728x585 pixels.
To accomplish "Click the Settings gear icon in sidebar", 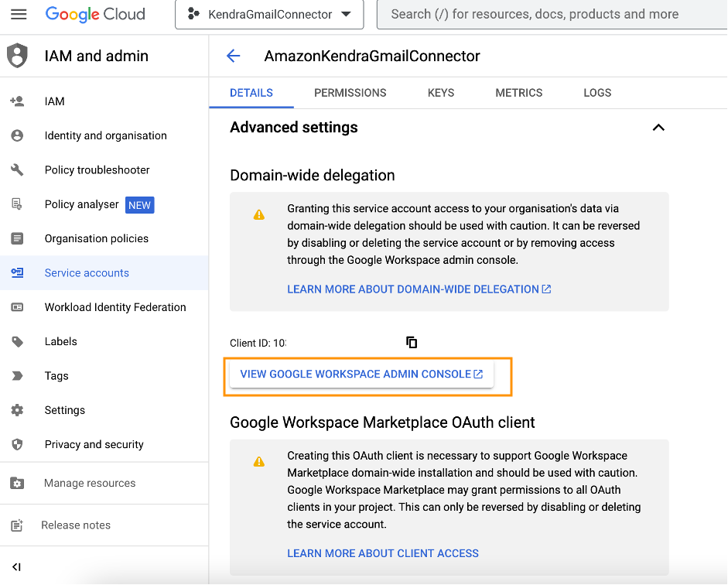I will pyautogui.click(x=17, y=410).
